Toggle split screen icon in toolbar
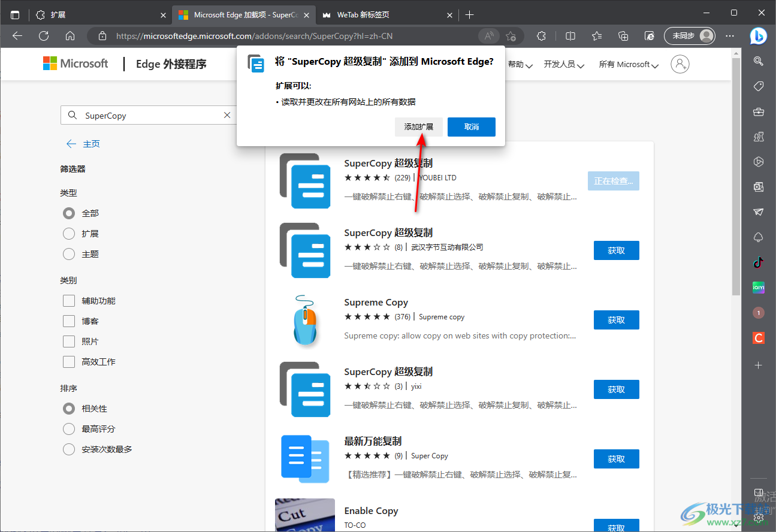The height and width of the screenshot is (532, 776). (570, 36)
